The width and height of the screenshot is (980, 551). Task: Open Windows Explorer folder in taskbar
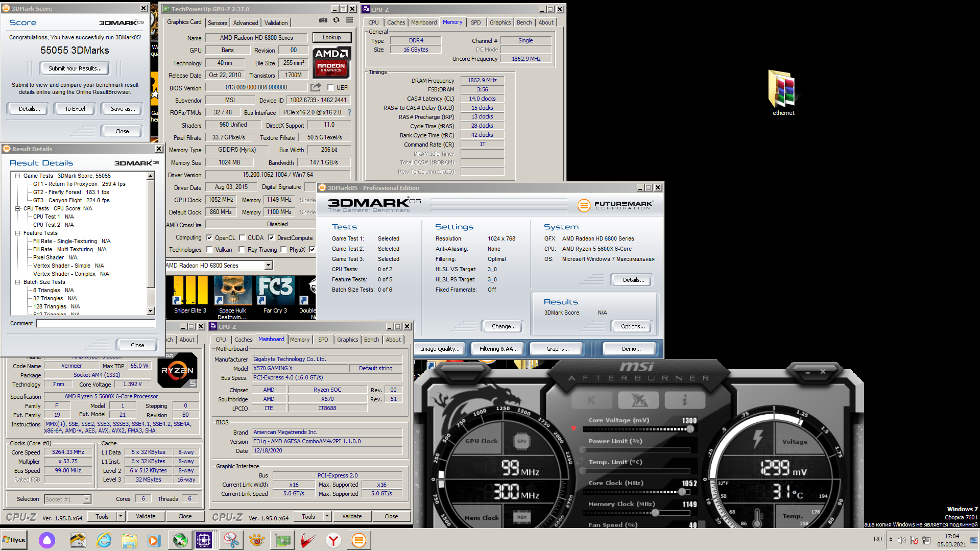[130, 540]
